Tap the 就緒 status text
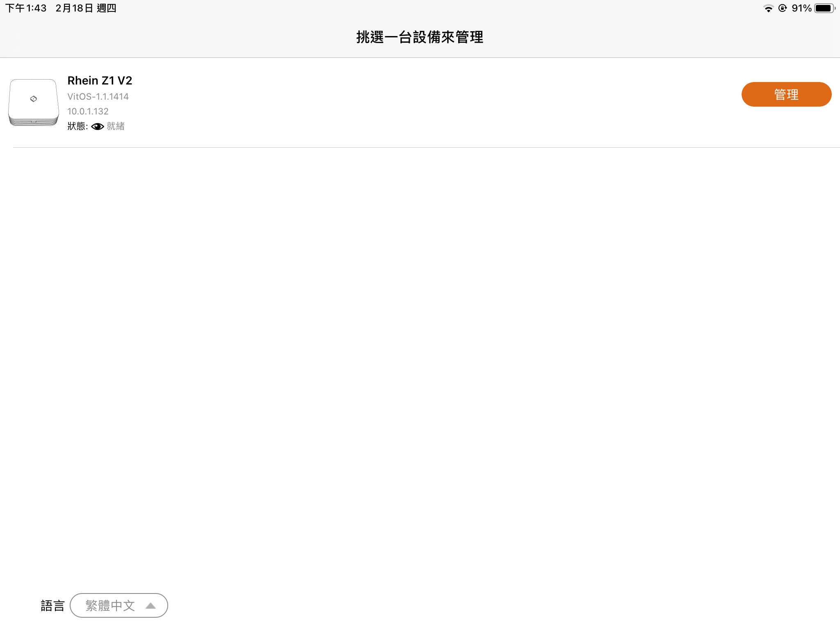Screen dimensions: 840x630 pos(116,126)
